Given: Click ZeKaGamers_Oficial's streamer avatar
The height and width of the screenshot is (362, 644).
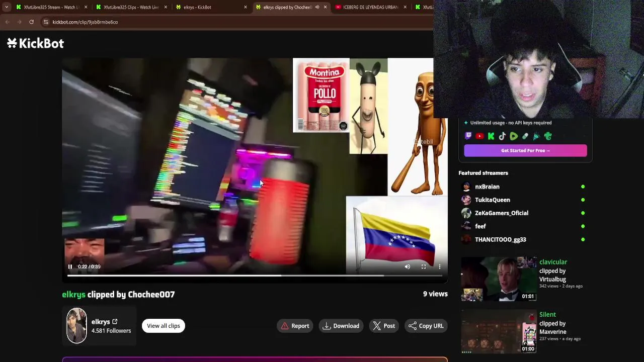Looking at the screenshot, I should (466, 213).
